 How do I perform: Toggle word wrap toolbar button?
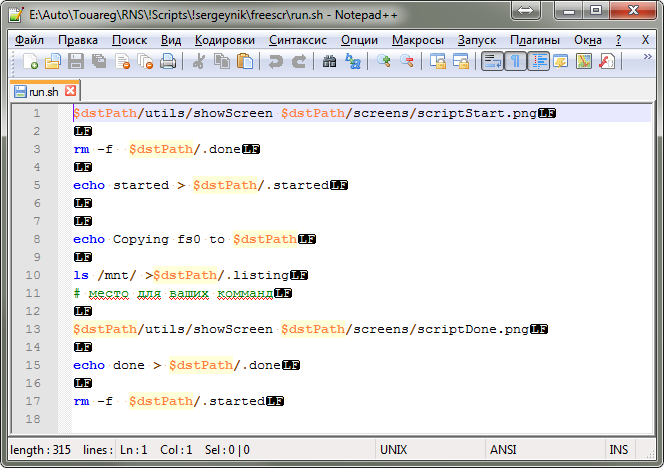(492, 62)
